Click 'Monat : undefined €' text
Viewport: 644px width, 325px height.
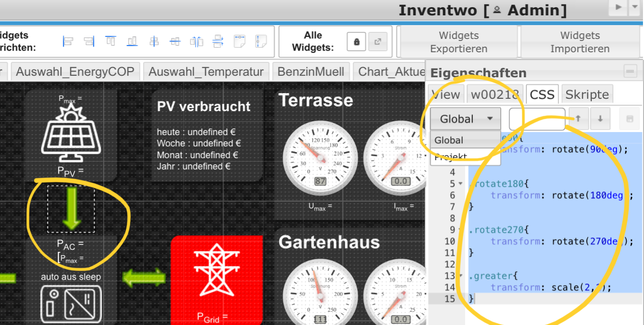[198, 155]
